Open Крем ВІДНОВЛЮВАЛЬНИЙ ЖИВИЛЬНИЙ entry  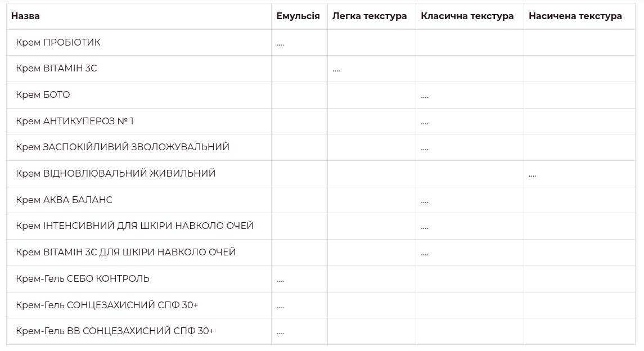click(x=115, y=173)
